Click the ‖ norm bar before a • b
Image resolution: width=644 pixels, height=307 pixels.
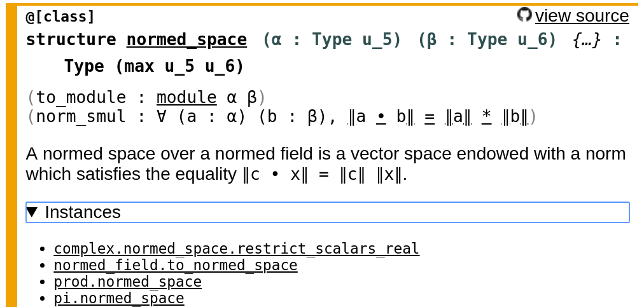click(351, 118)
